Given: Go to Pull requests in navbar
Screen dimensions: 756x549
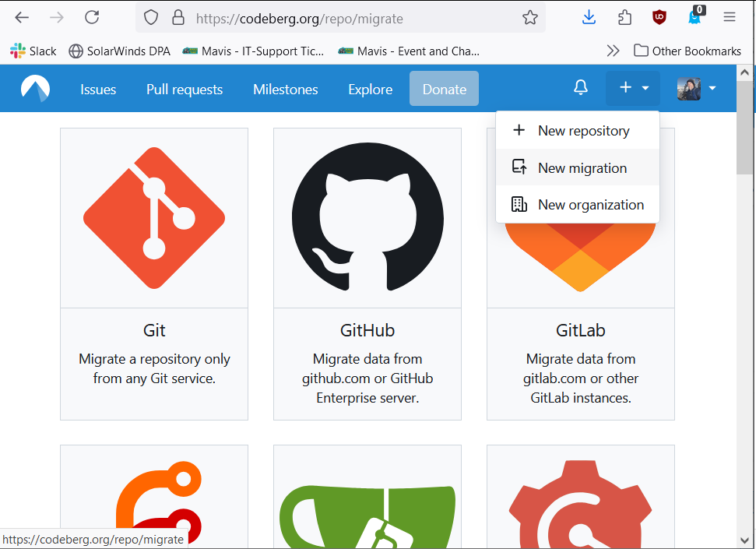Looking at the screenshot, I should coord(185,90).
